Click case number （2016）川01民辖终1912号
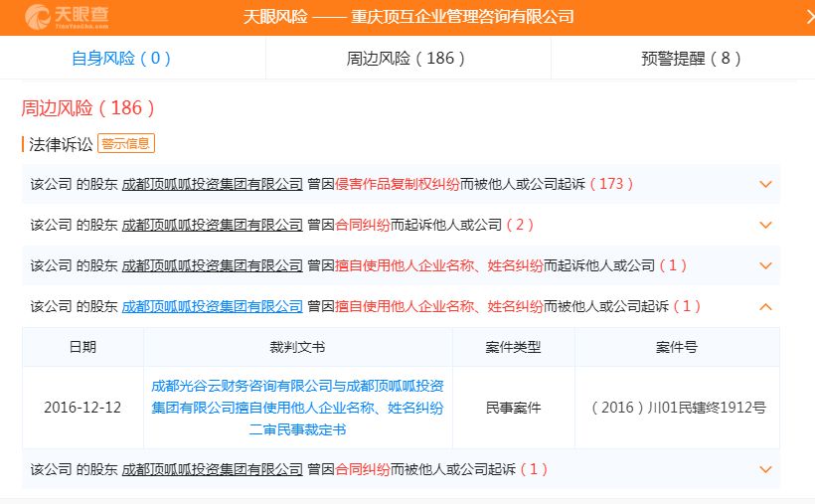This screenshot has height=504, width=815. pyautogui.click(x=677, y=408)
